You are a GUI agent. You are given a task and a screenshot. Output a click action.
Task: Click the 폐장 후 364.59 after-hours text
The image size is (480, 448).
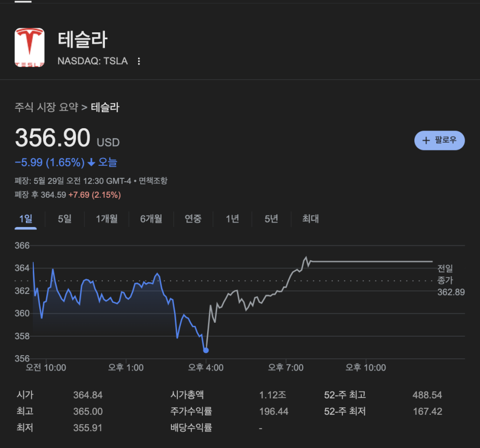[40, 195]
